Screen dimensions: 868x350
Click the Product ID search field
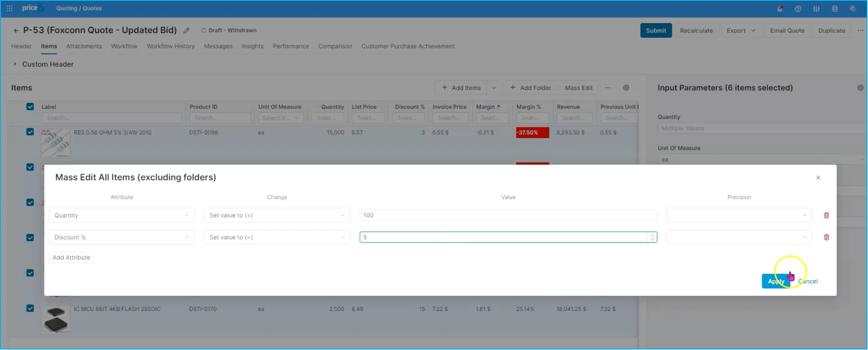tap(219, 118)
